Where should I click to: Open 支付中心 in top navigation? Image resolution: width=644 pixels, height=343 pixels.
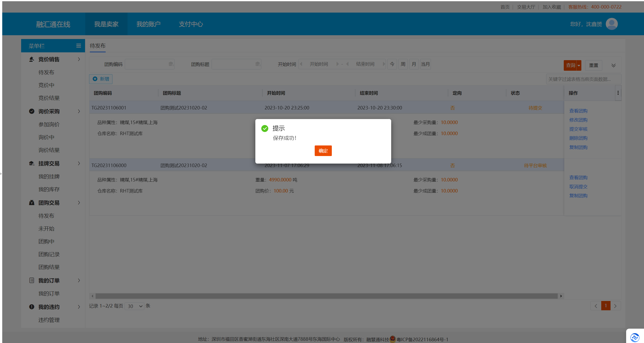(191, 24)
